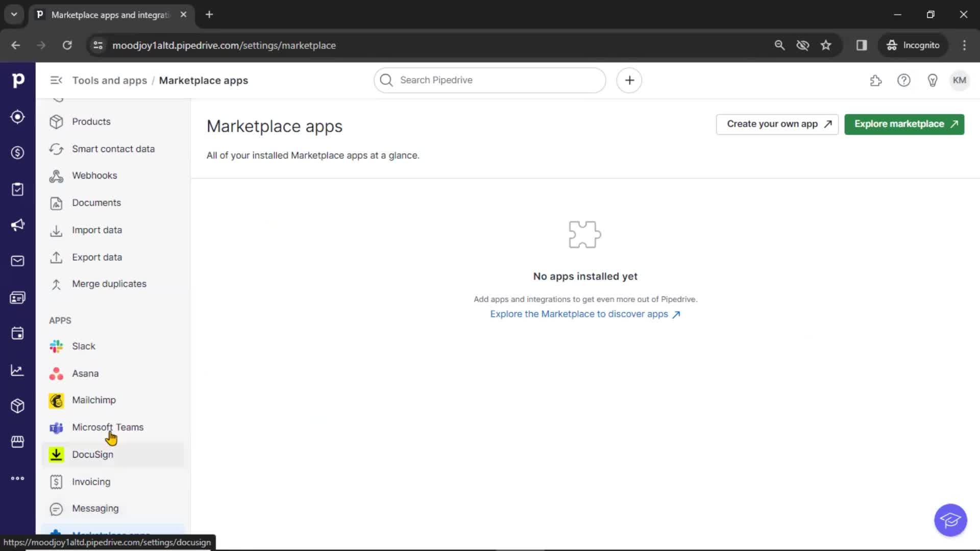The width and height of the screenshot is (980, 551).
Task: Open Invoicing settings
Action: (113, 482)
